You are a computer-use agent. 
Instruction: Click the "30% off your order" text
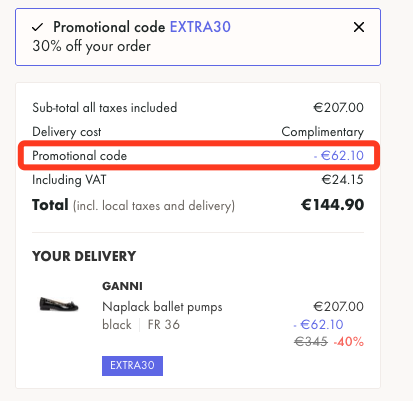click(91, 46)
